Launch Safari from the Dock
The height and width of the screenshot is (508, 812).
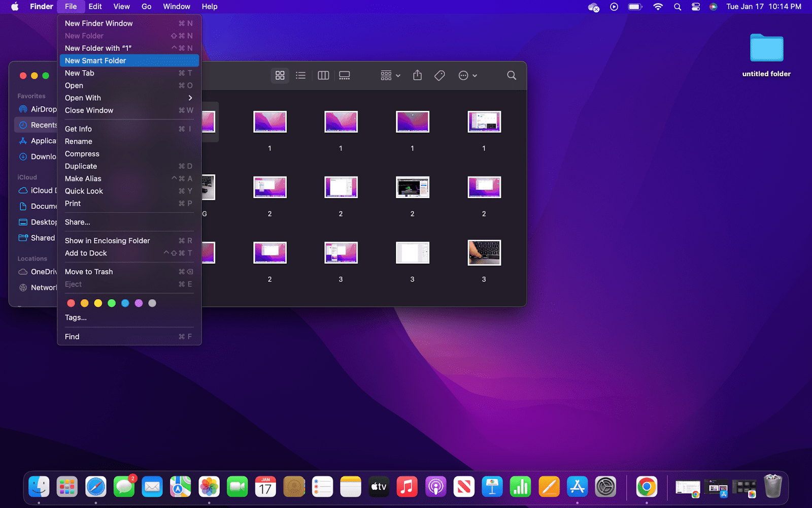point(95,487)
